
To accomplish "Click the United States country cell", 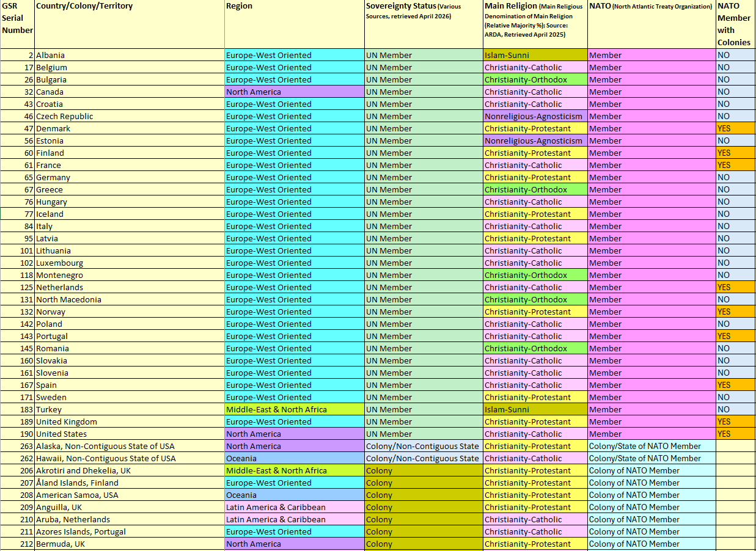I will point(130,434).
